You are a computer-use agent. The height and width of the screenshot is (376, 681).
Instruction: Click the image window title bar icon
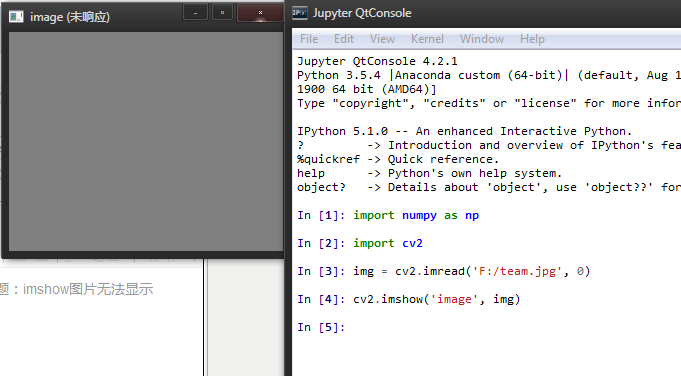[x=16, y=17]
